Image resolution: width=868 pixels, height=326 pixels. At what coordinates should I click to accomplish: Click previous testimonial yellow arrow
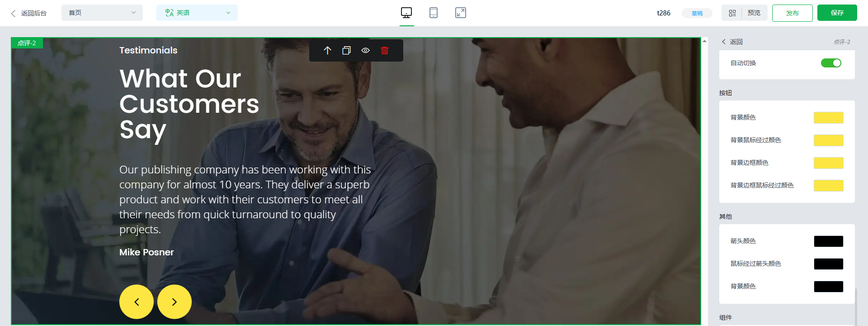pyautogui.click(x=137, y=302)
